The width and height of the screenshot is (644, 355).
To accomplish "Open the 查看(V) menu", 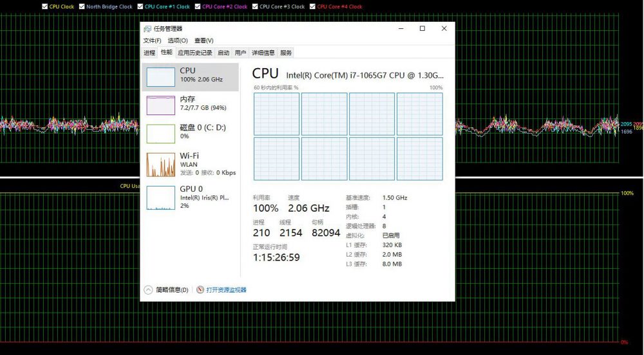I will [x=204, y=41].
